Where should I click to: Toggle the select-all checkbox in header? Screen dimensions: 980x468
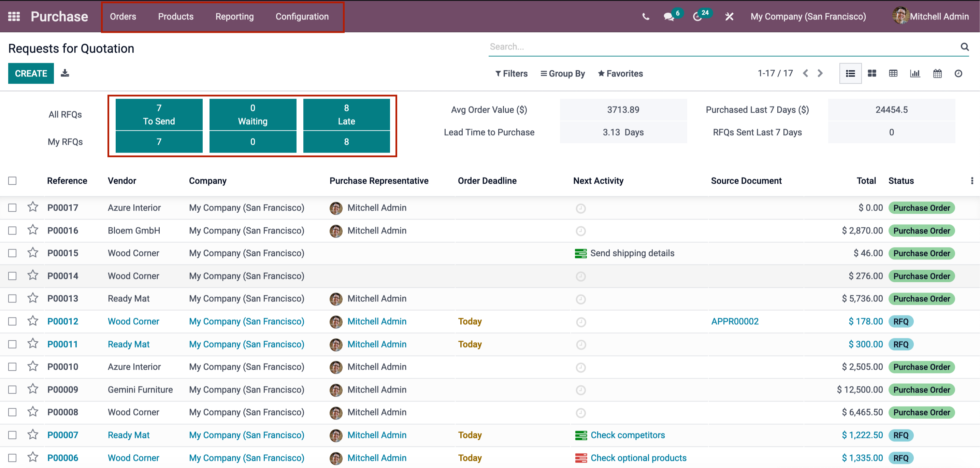[13, 181]
